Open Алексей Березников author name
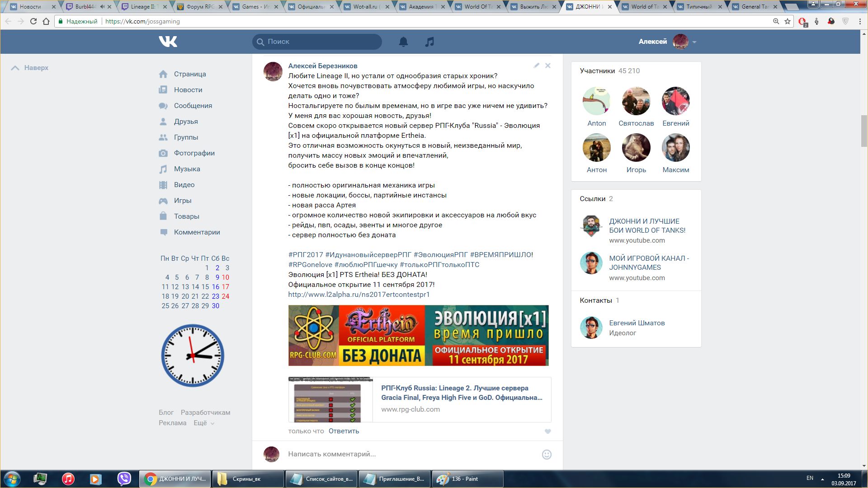868x488 pixels. (323, 66)
